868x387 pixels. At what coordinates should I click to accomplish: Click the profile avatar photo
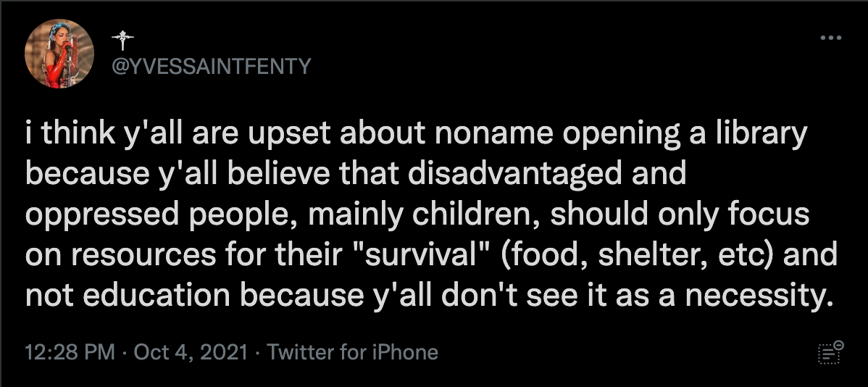[x=59, y=54]
